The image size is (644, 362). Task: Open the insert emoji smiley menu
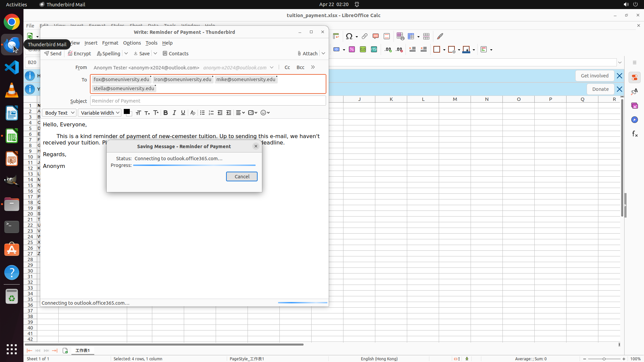coord(265,113)
